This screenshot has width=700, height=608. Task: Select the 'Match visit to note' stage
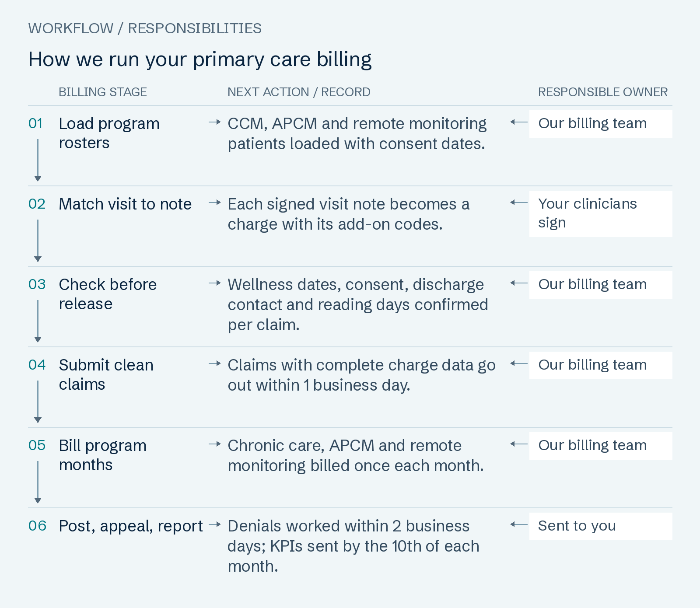[125, 204]
